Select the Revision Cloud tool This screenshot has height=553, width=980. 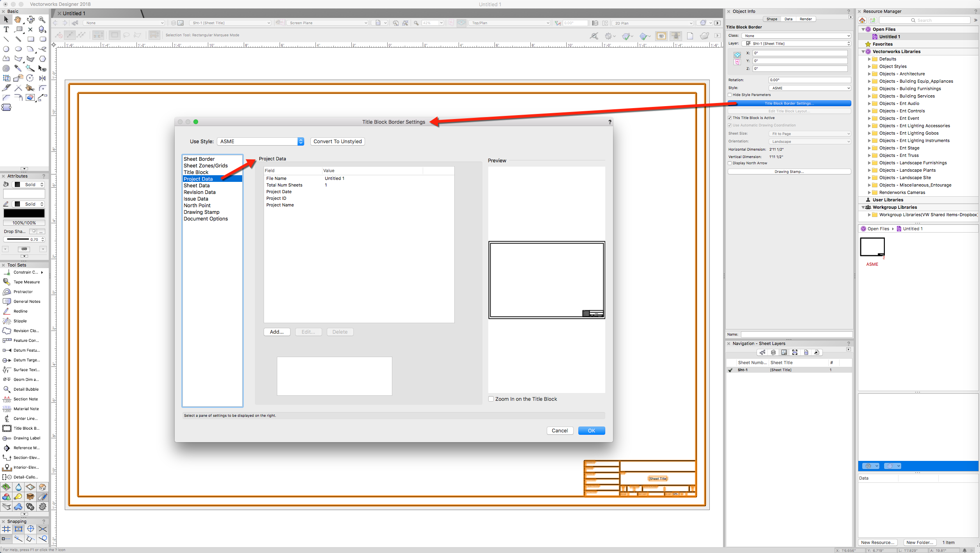[26, 331]
